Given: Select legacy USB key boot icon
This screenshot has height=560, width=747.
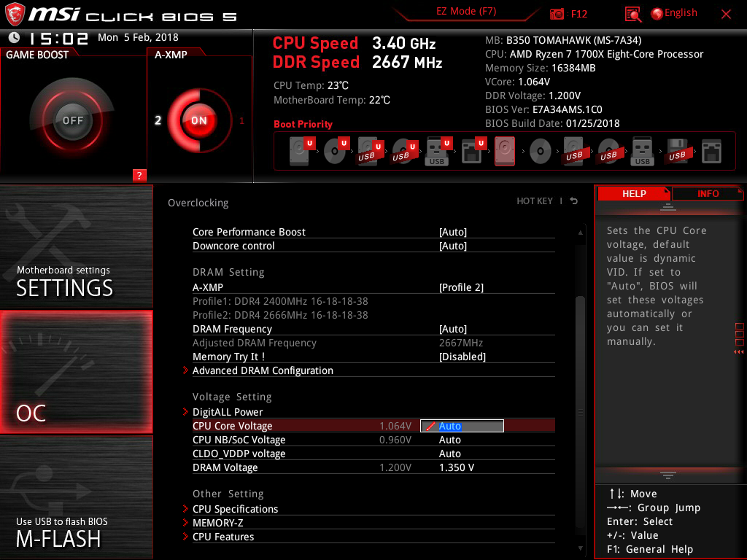Looking at the screenshot, I should [x=642, y=151].
